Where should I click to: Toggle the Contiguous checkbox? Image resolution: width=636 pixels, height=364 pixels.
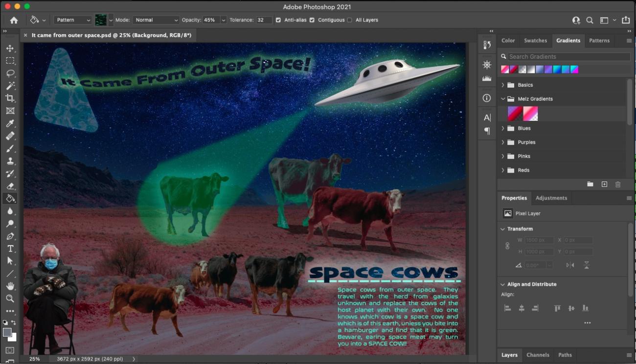click(x=312, y=20)
